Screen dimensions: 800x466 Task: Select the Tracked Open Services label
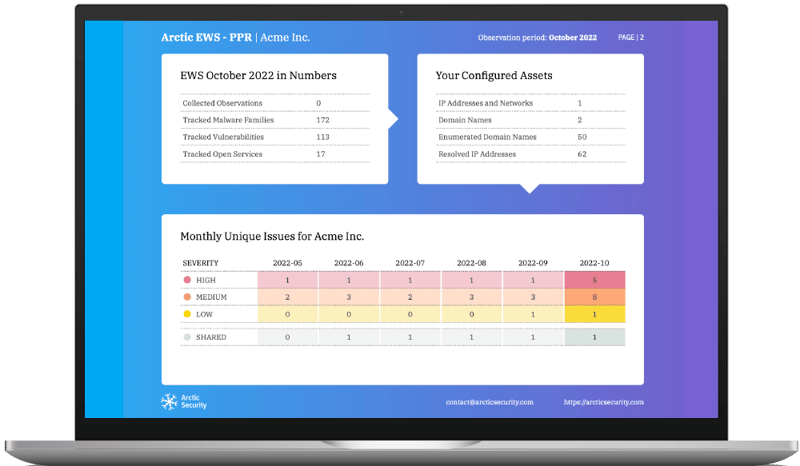(222, 154)
